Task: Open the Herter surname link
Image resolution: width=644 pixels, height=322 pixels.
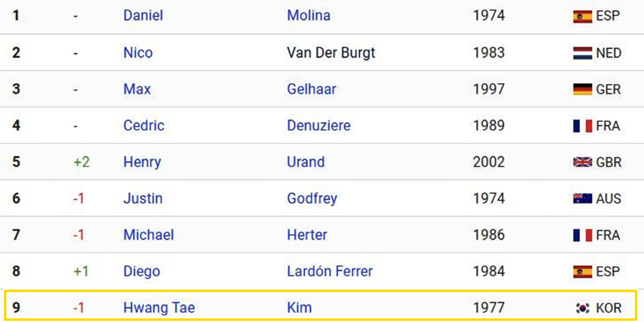Action: [x=307, y=235]
